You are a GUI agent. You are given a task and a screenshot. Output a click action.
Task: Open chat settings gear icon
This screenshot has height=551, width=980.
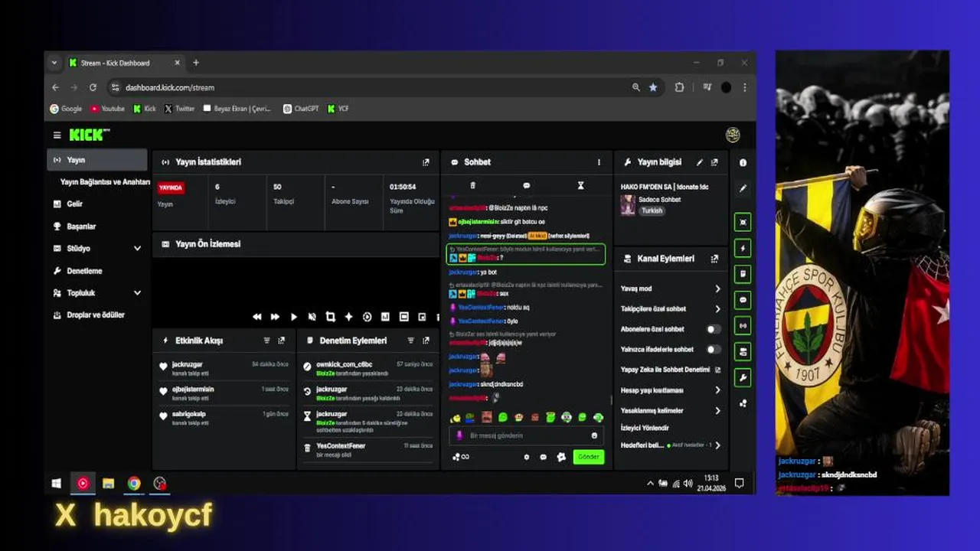(x=527, y=457)
